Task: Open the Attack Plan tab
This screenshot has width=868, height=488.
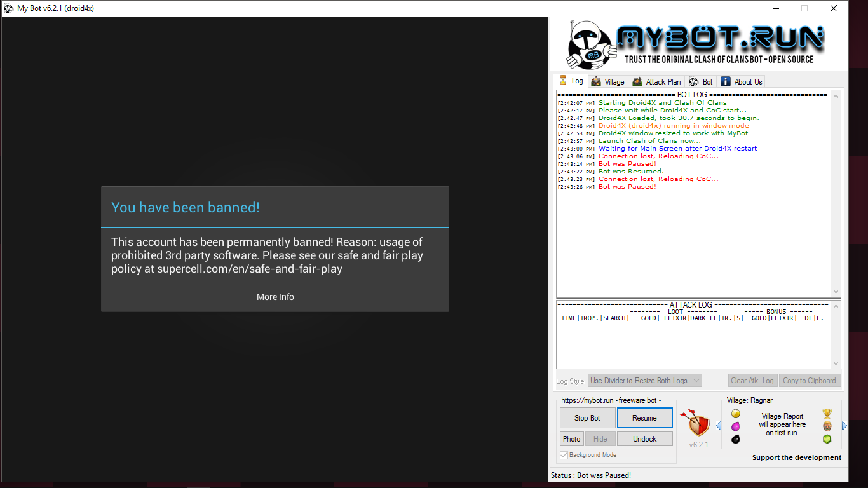Action: click(656, 81)
